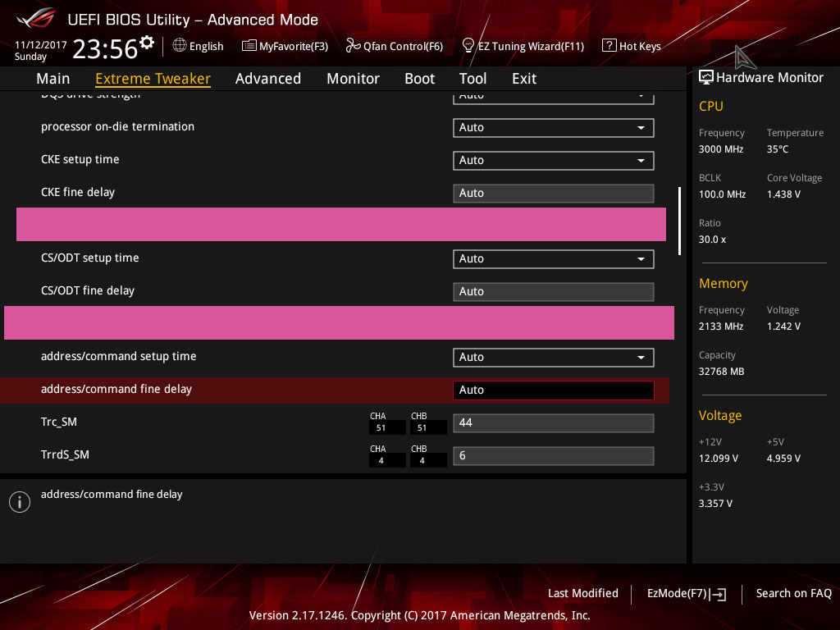Image resolution: width=840 pixels, height=630 pixels.
Task: Open MyFavorite(F3) list icon
Action: pos(249,46)
